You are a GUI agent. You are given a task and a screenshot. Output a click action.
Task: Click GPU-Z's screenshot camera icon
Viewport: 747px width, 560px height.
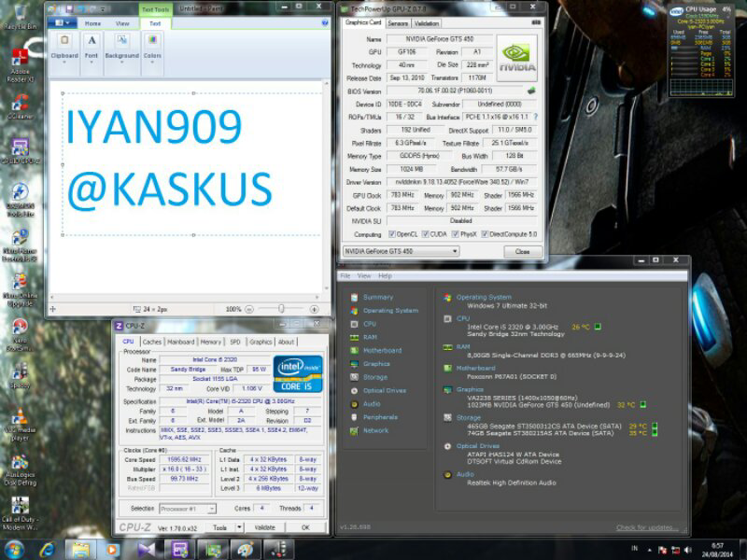point(534,21)
